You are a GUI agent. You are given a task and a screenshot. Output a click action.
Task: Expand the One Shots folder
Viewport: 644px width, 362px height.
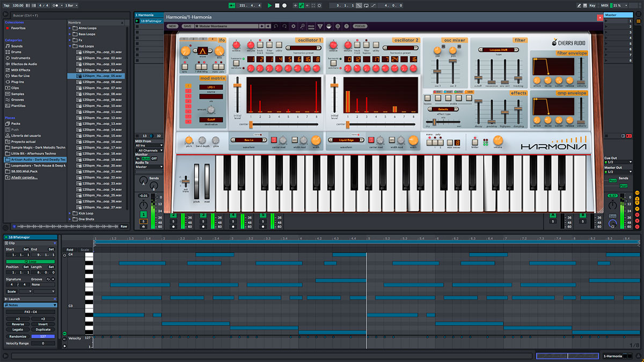click(x=70, y=219)
